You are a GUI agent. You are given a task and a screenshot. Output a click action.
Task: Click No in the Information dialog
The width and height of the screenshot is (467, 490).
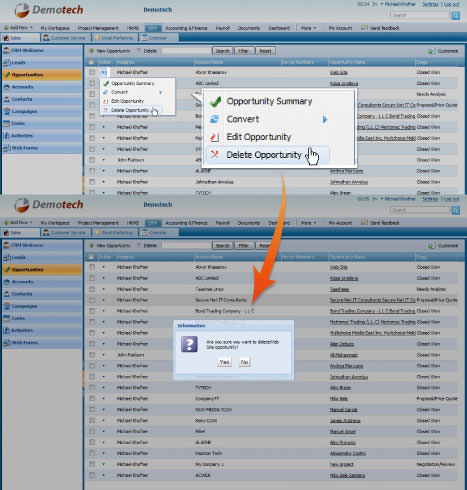[x=244, y=362]
